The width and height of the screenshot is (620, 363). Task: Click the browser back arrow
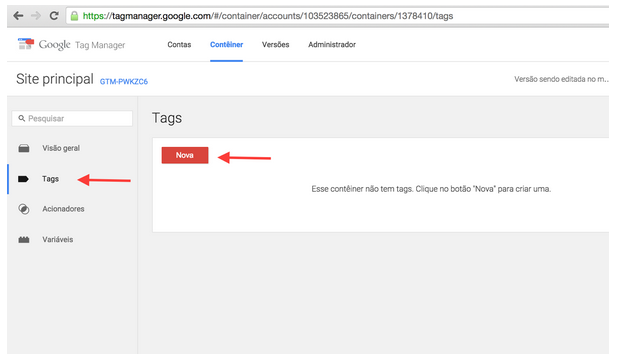pos(18,16)
